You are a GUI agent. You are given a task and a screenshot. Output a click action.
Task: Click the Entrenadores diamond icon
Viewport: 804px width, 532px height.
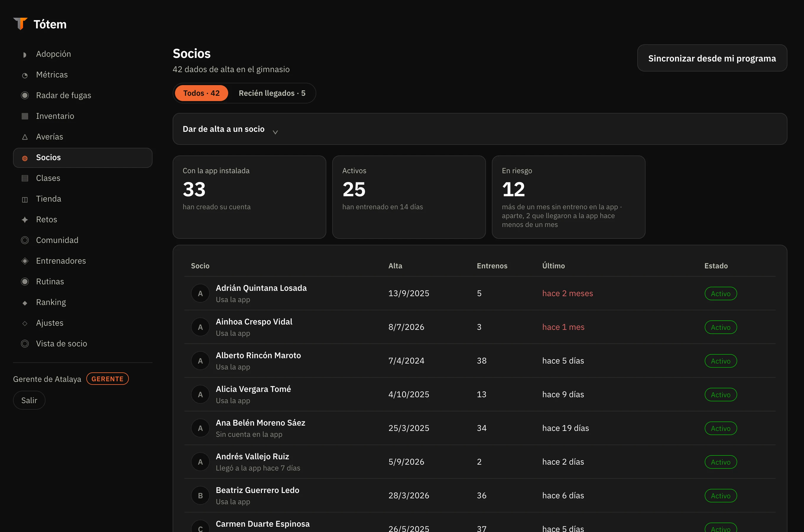[x=25, y=261]
